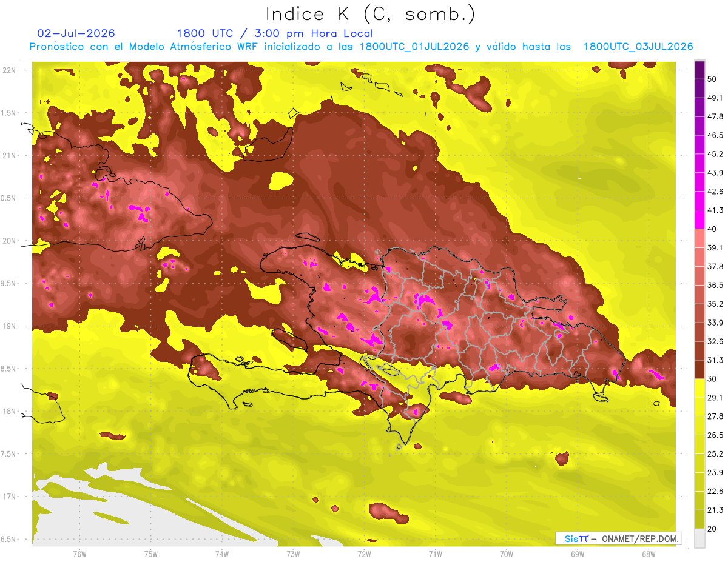Click the '71W' longitude label
This screenshot has width=728, height=562.
coord(435,554)
